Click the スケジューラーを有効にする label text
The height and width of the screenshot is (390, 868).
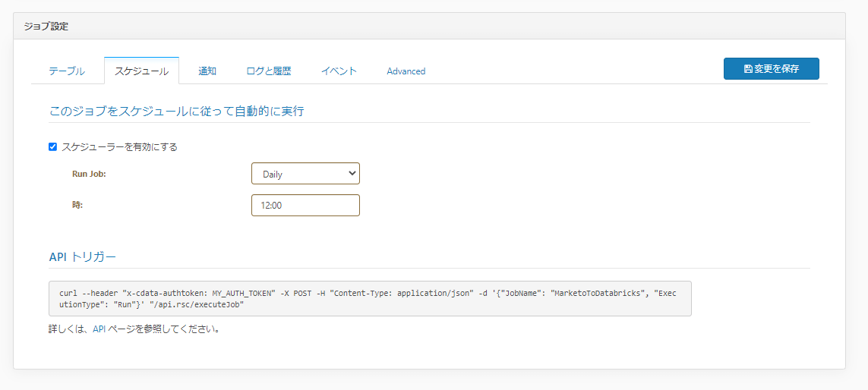pyautogui.click(x=119, y=147)
